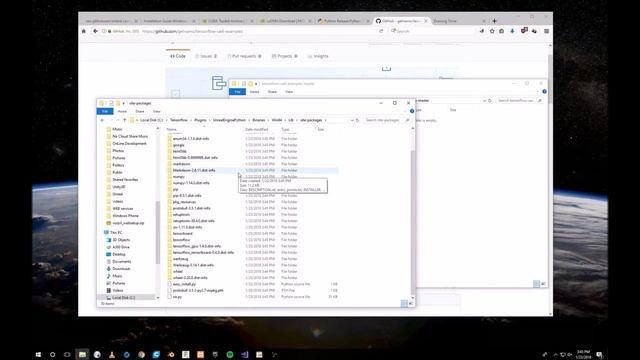Open View tab in the rear Explorer window
The width and height of the screenshot is (640, 360).
(289, 92)
